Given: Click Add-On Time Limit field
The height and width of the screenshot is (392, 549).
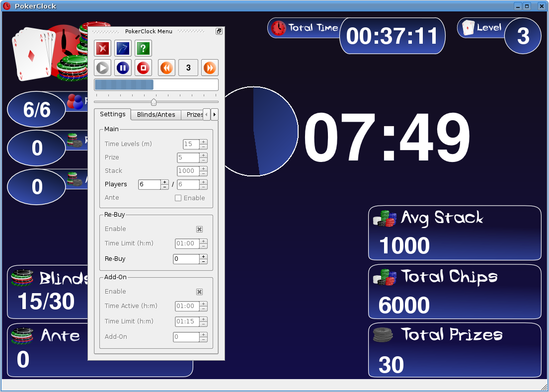Looking at the screenshot, I should pos(187,321).
